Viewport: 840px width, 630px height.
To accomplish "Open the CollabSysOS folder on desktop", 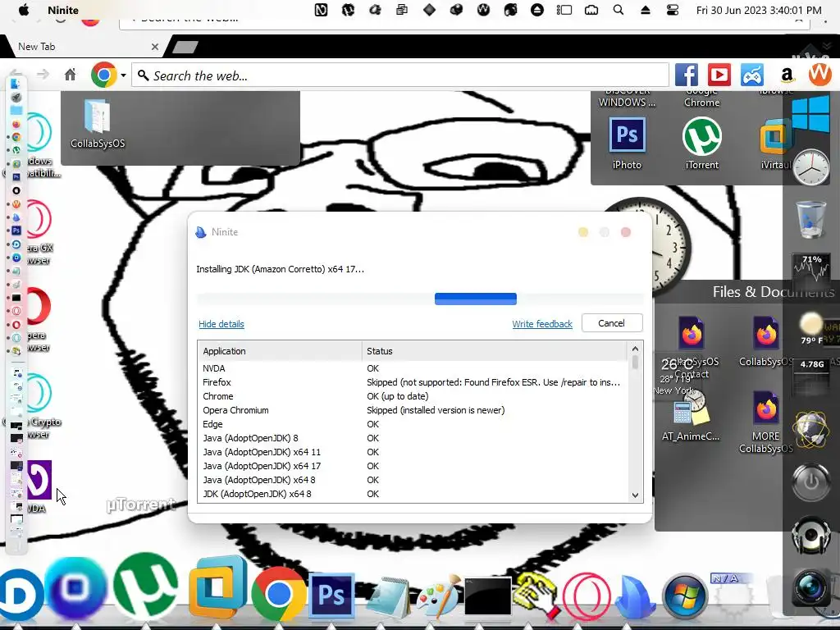I will coord(98,124).
